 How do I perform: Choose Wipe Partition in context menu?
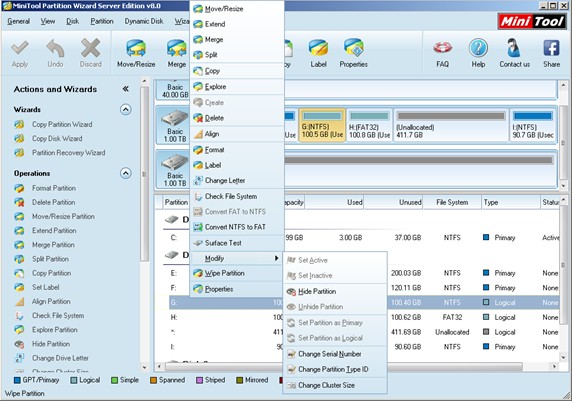click(237, 273)
